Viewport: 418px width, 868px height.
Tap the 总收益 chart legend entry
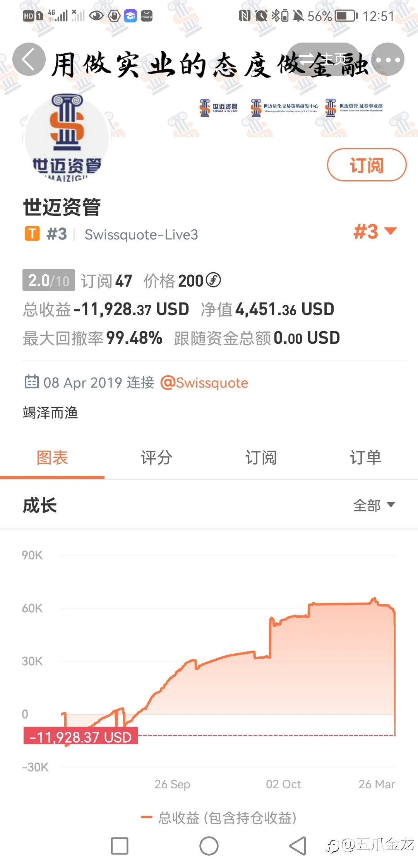point(219,818)
